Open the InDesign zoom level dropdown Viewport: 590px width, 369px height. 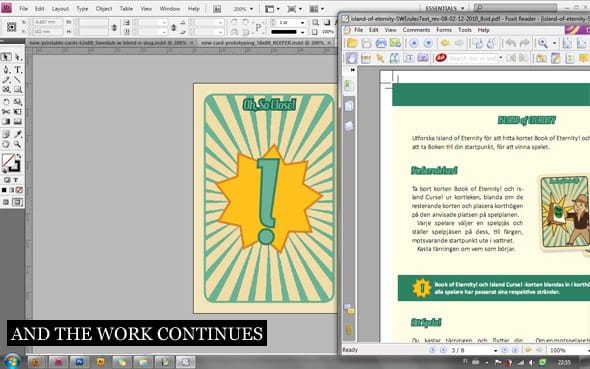coord(251,9)
